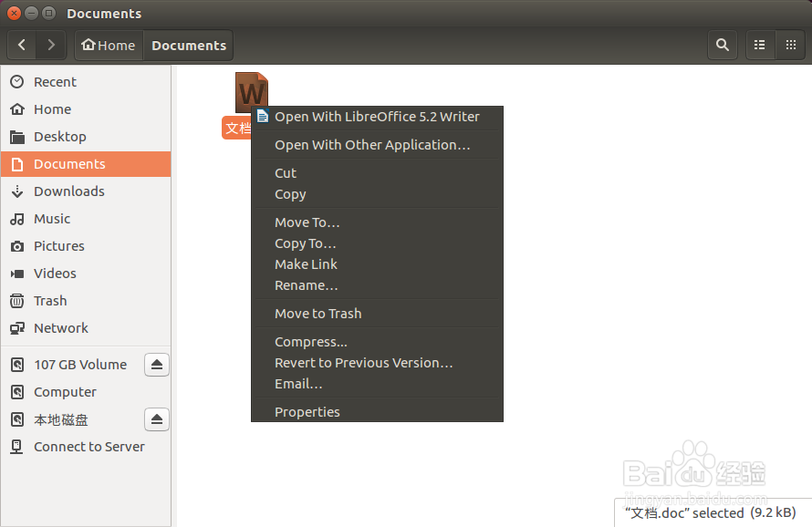This screenshot has width=812, height=527.
Task: Click the Videos icon in sidebar
Action: tap(17, 274)
